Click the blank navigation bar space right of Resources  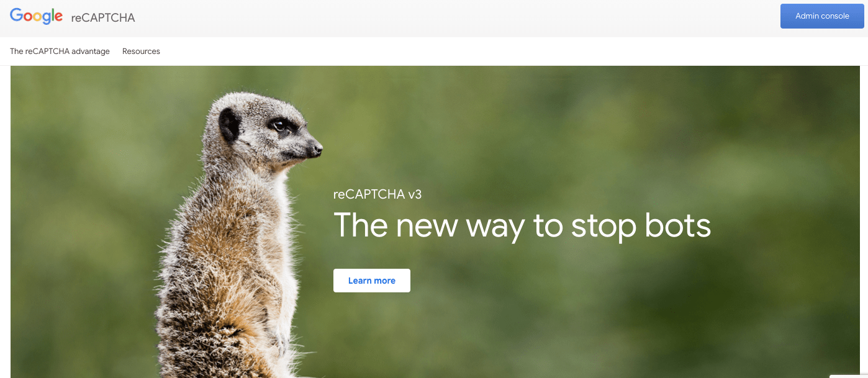point(509,52)
